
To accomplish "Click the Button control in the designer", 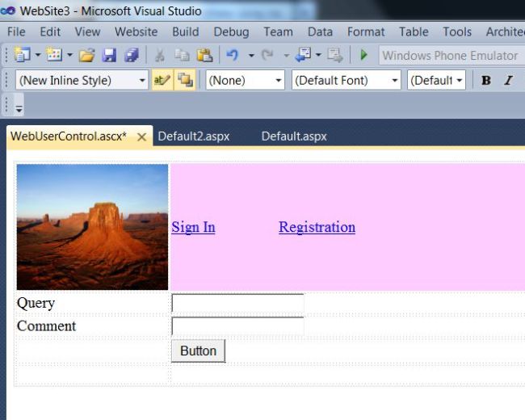I will [198, 351].
